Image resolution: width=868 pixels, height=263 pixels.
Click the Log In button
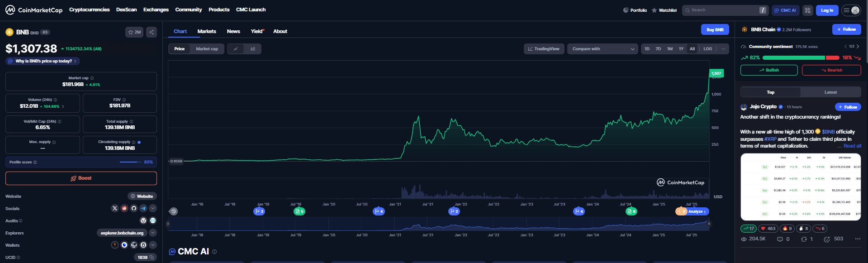point(827,10)
